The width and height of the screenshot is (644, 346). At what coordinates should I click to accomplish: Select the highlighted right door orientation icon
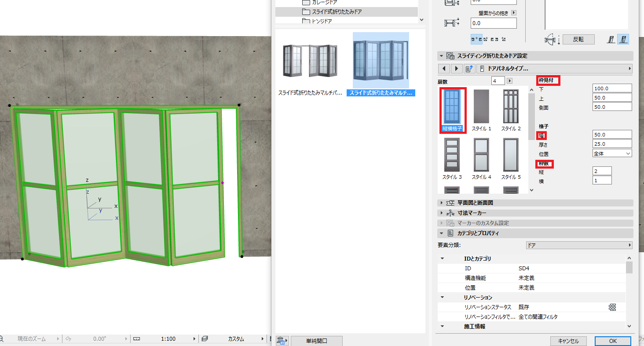pyautogui.click(x=622, y=40)
